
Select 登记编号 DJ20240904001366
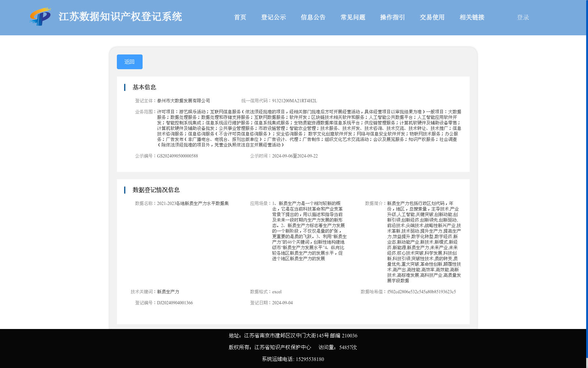click(x=175, y=303)
